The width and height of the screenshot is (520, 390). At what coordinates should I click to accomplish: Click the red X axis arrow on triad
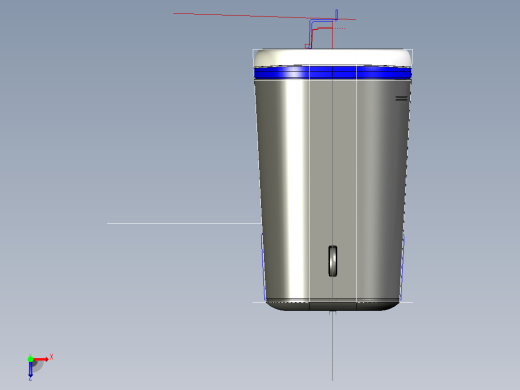(41, 359)
